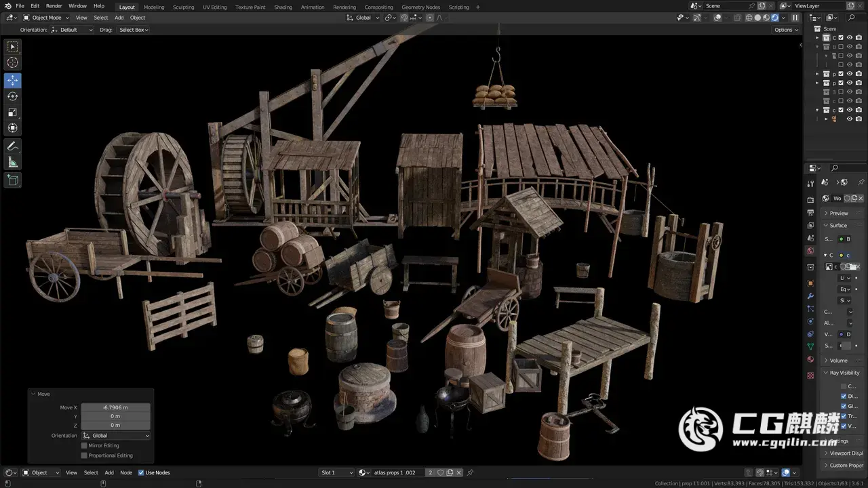Select the Cursor tool in the toolbar

[13, 62]
